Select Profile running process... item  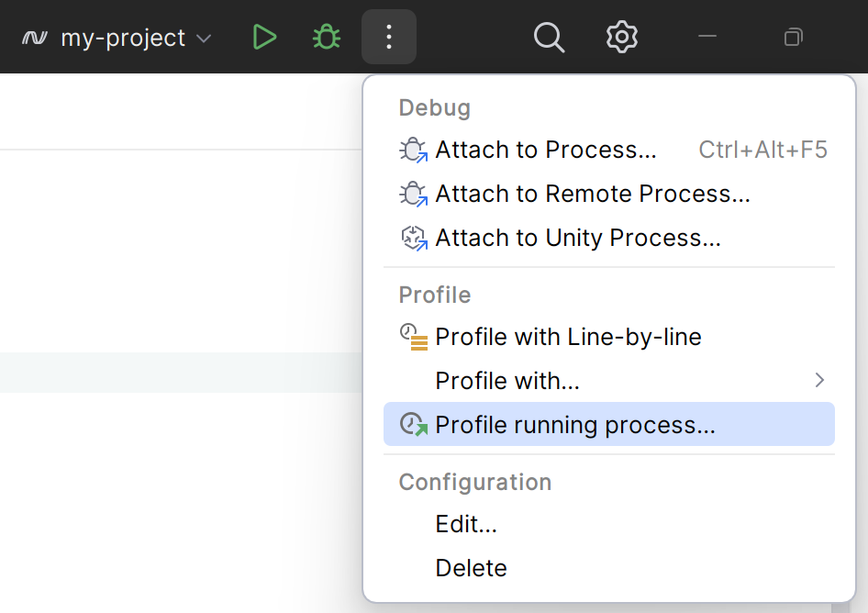[x=574, y=425]
